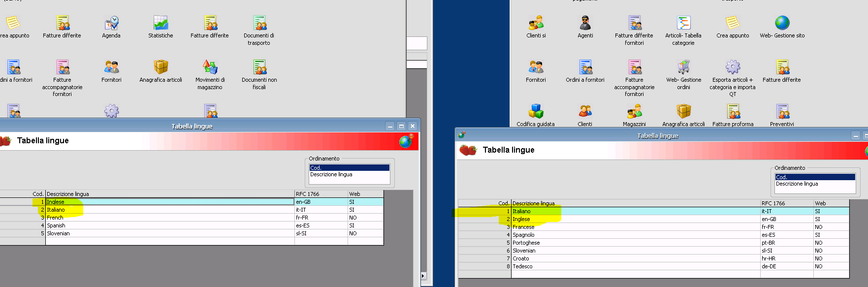Click the hr-HR code cell
Viewport: 868px width, 287px height.
(787, 258)
